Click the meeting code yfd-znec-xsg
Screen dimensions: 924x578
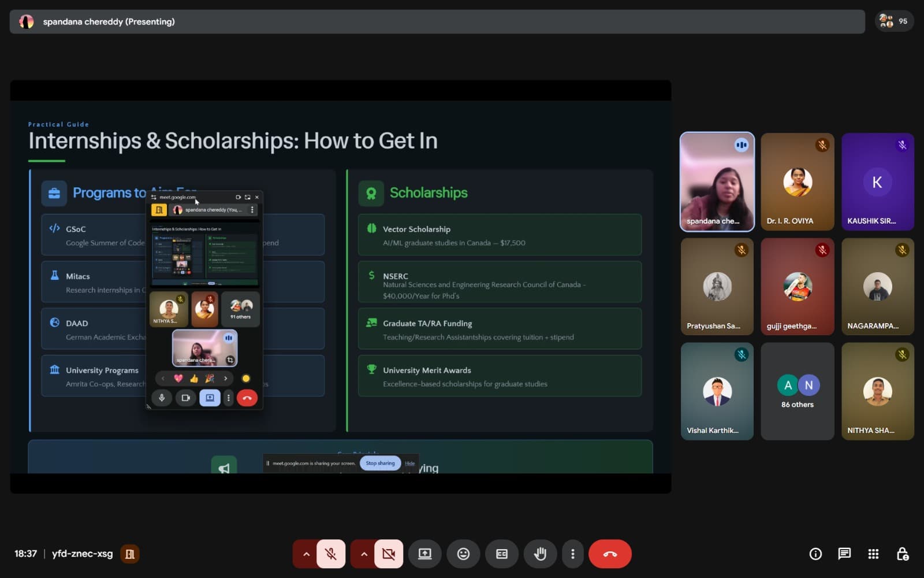click(82, 554)
